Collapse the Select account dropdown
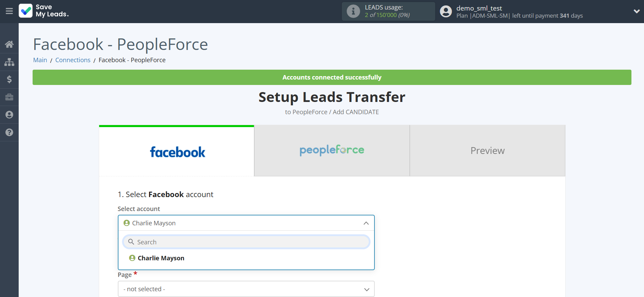This screenshot has width=644, height=297. tap(366, 223)
